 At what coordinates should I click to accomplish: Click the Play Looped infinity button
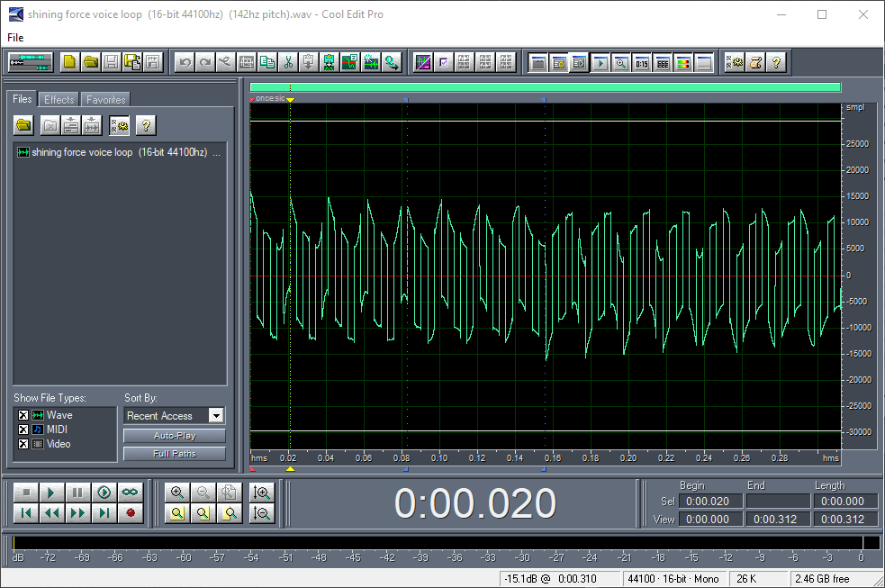(131, 493)
